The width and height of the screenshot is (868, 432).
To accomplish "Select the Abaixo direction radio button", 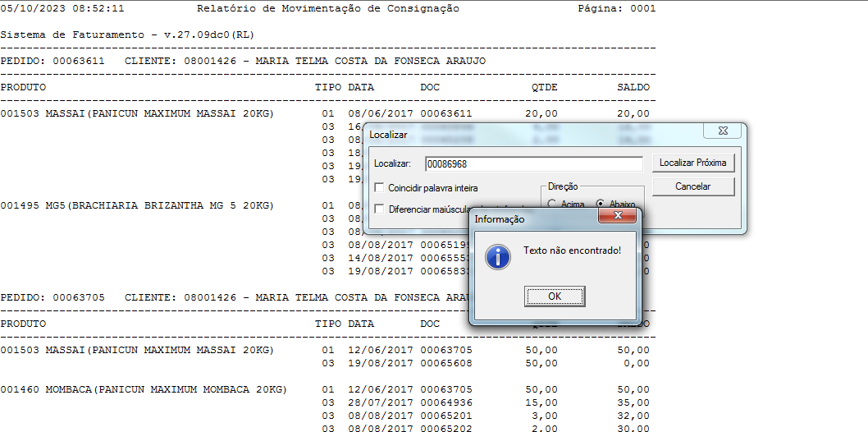I will click(600, 204).
